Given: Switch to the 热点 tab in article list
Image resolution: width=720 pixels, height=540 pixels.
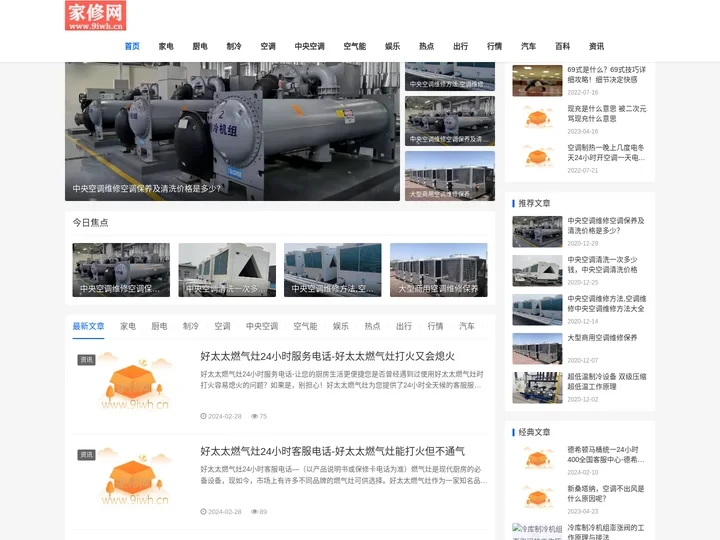Looking at the screenshot, I should pyautogui.click(x=372, y=326).
